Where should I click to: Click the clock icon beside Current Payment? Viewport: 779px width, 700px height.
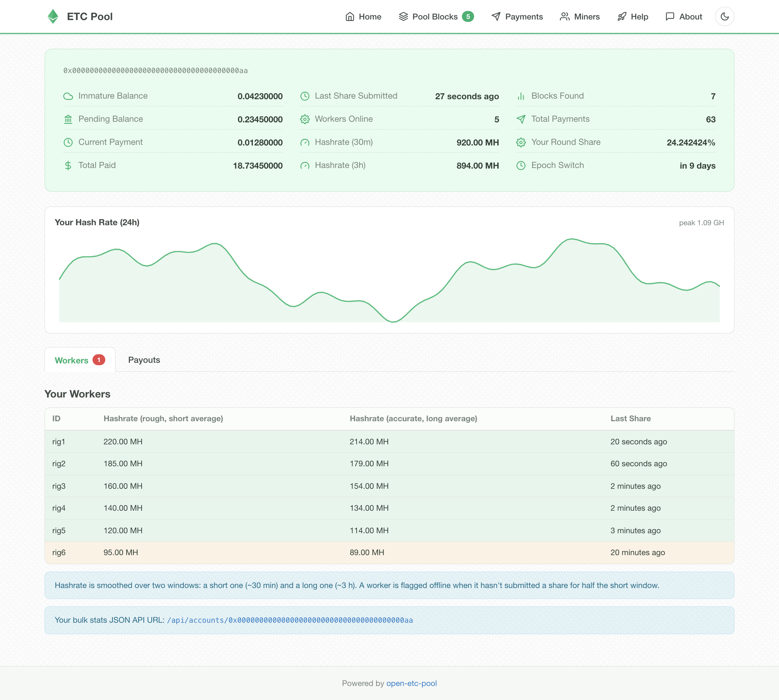68,142
